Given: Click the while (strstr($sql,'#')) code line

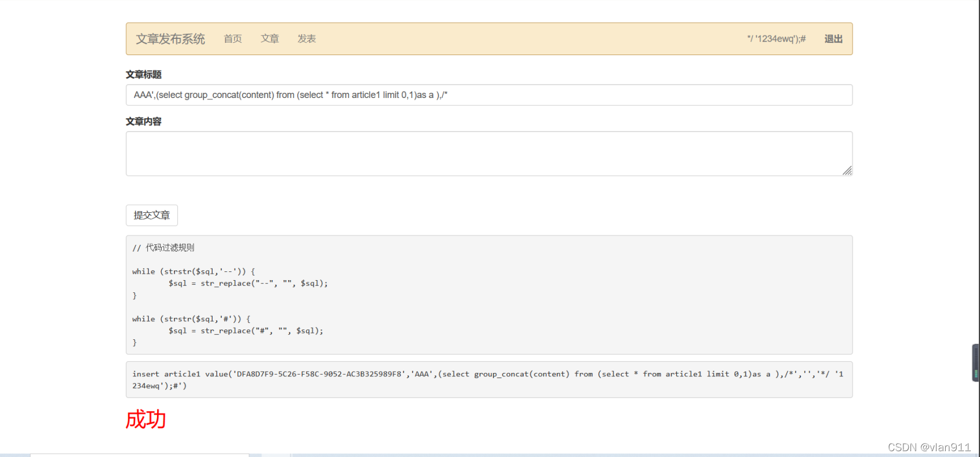Looking at the screenshot, I should pyautogui.click(x=191, y=319).
